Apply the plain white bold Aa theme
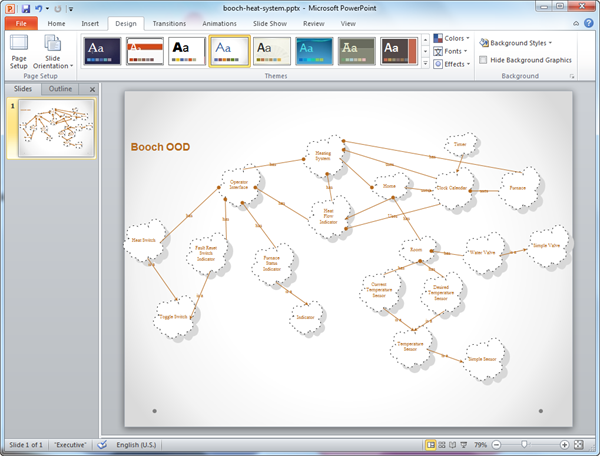 point(187,51)
